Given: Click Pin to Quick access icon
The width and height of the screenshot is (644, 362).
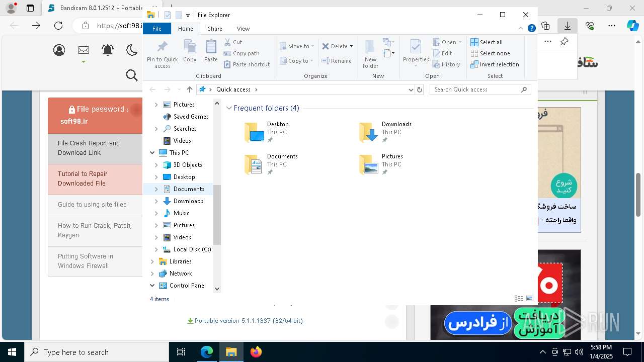Looking at the screenshot, I should [x=162, y=54].
